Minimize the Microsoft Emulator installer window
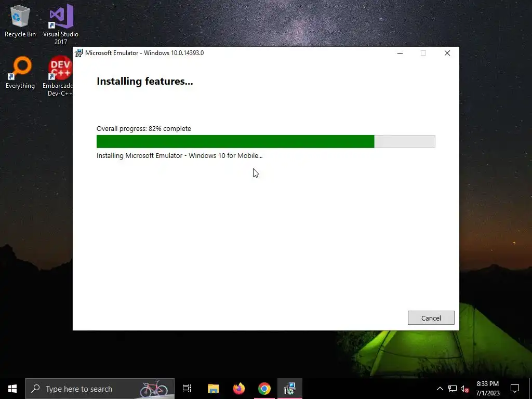 400,53
